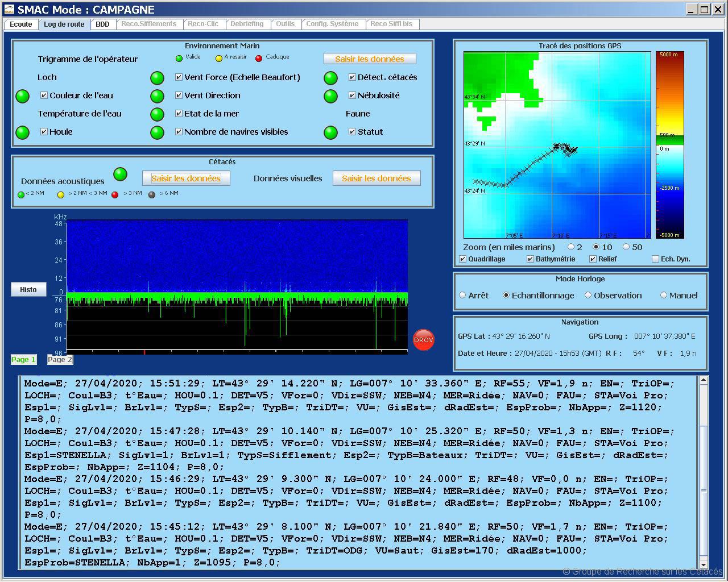Click green indicator beside Vent Force
The image size is (728, 582).
[x=157, y=78]
